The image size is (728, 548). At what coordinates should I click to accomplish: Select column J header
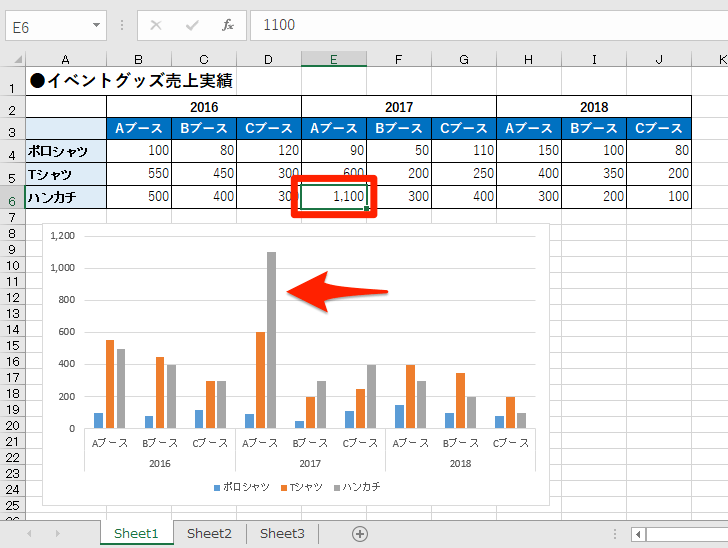tap(659, 59)
